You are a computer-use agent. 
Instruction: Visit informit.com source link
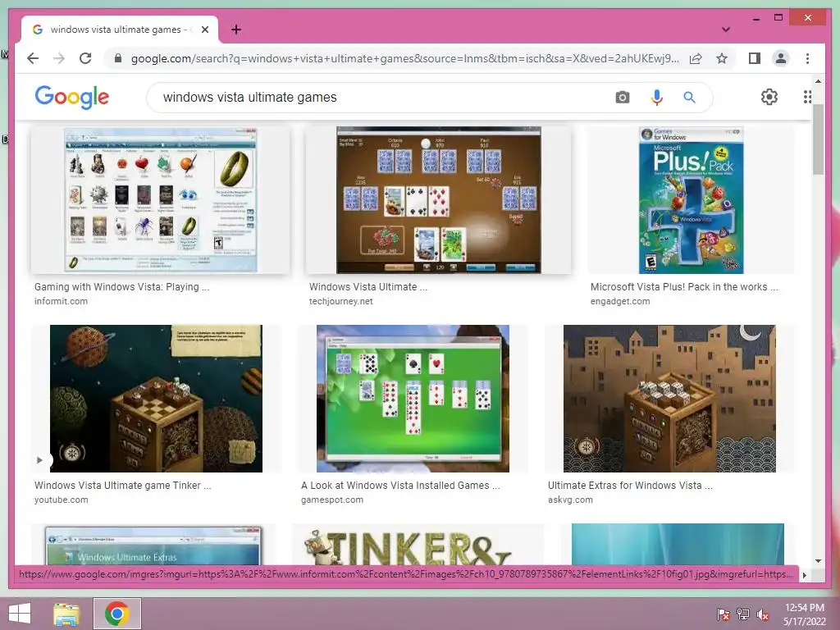(61, 301)
